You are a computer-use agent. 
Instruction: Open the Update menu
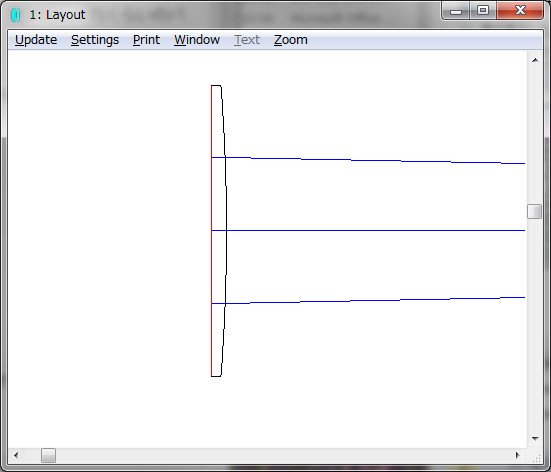pyautogui.click(x=36, y=40)
